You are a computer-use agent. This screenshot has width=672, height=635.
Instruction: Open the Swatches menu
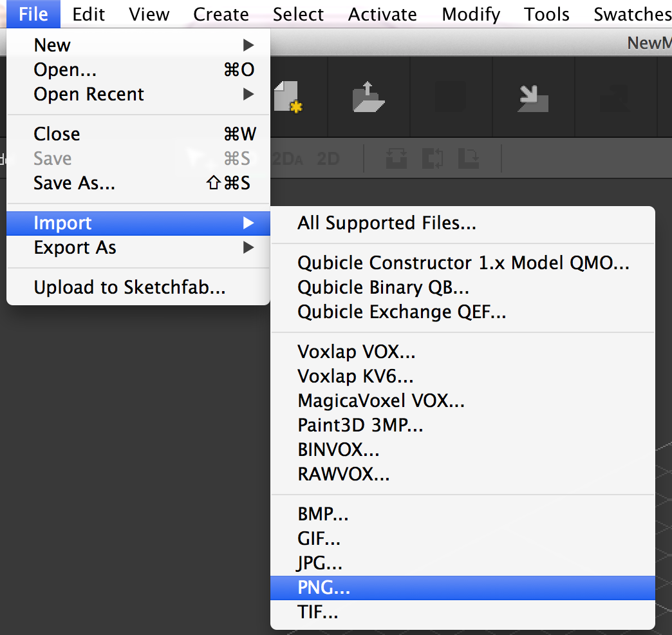[633, 14]
